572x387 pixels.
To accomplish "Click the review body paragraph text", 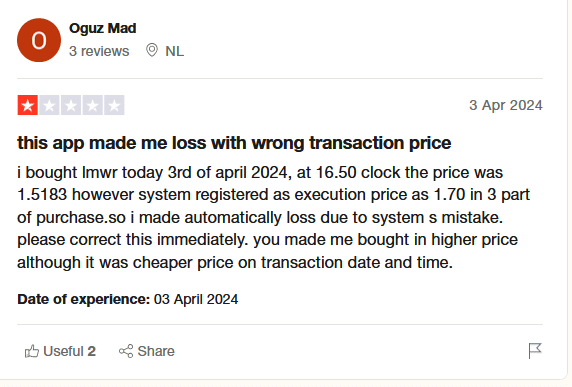I will pos(273,217).
